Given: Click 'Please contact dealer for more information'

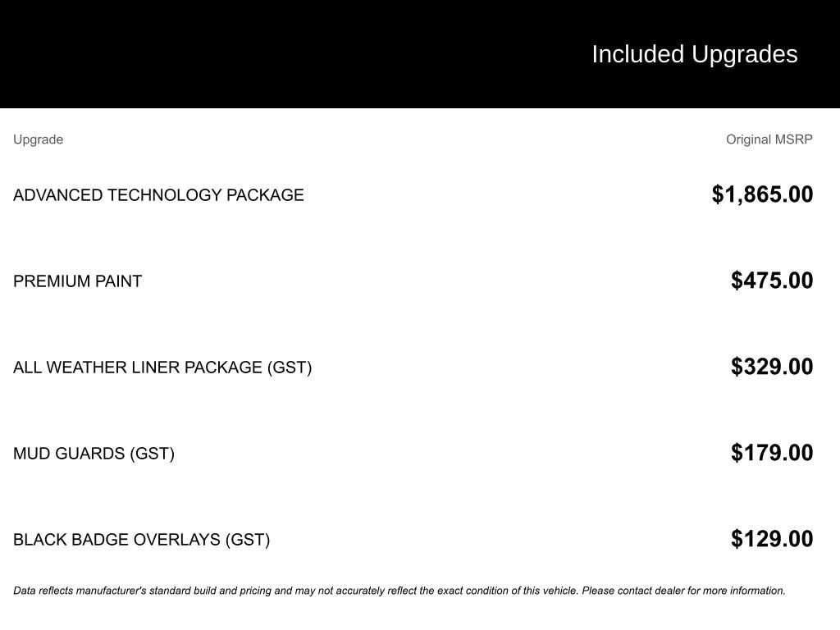Looking at the screenshot, I should 683,591.
